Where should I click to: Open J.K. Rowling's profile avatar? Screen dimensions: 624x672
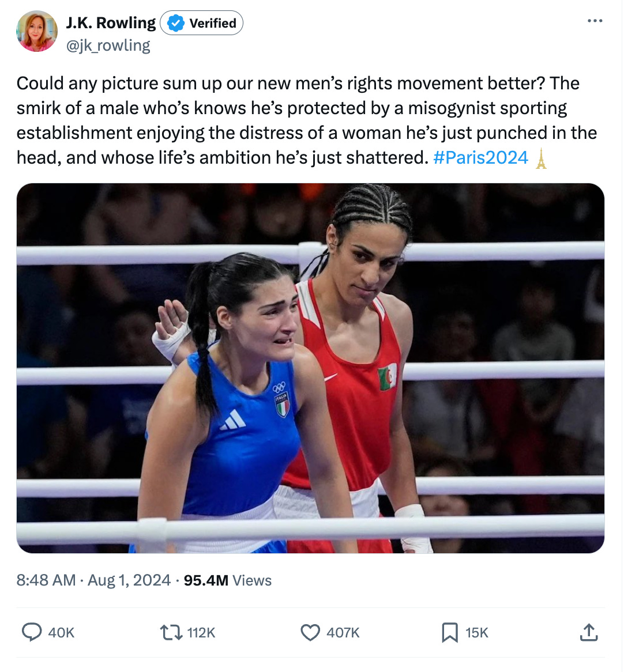click(36, 31)
